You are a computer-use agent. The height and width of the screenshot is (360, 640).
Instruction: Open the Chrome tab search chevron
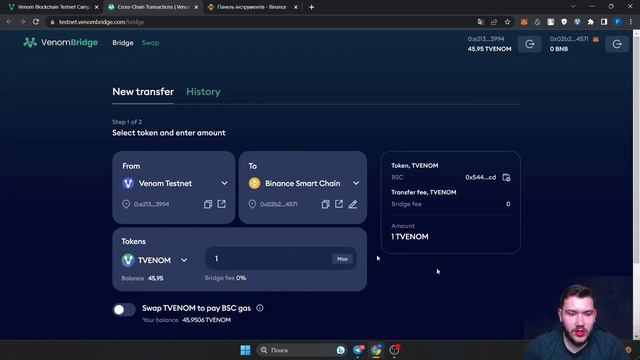coord(573,7)
